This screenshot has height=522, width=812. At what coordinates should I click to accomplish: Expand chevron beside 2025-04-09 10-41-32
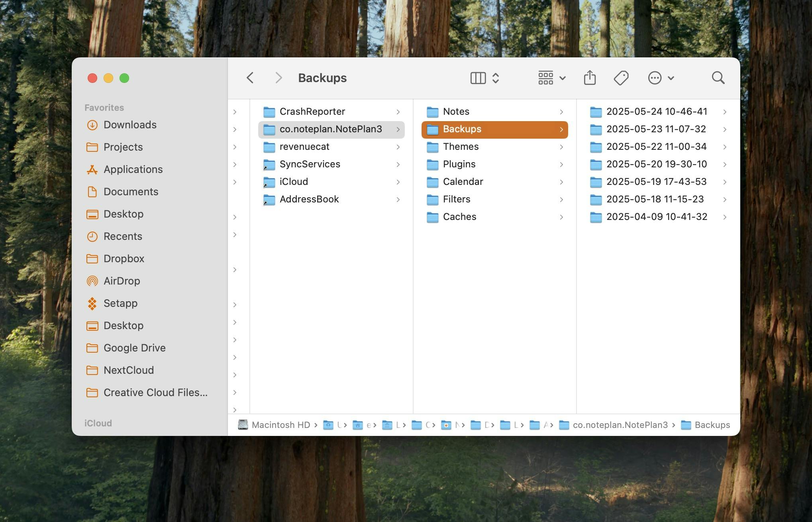(x=725, y=217)
